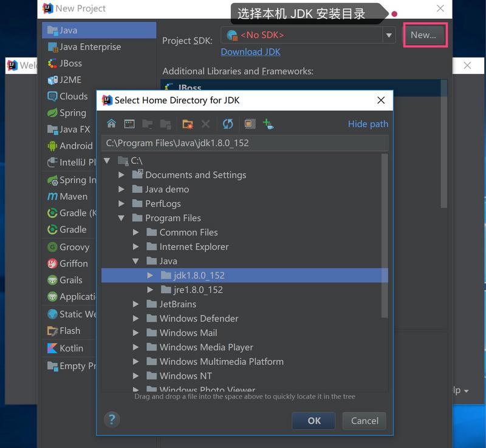Refresh the directory tree
The image size is (486, 448).
228,124
